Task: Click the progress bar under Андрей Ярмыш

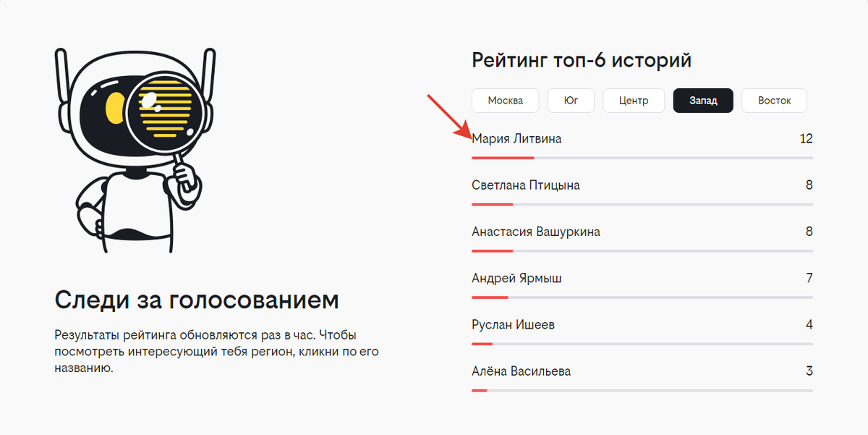Action: (x=642, y=297)
